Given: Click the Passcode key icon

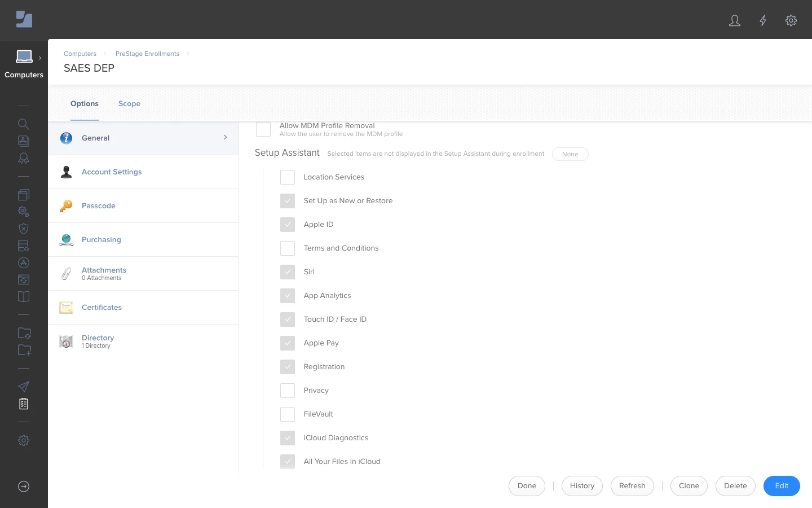Looking at the screenshot, I should coord(66,206).
